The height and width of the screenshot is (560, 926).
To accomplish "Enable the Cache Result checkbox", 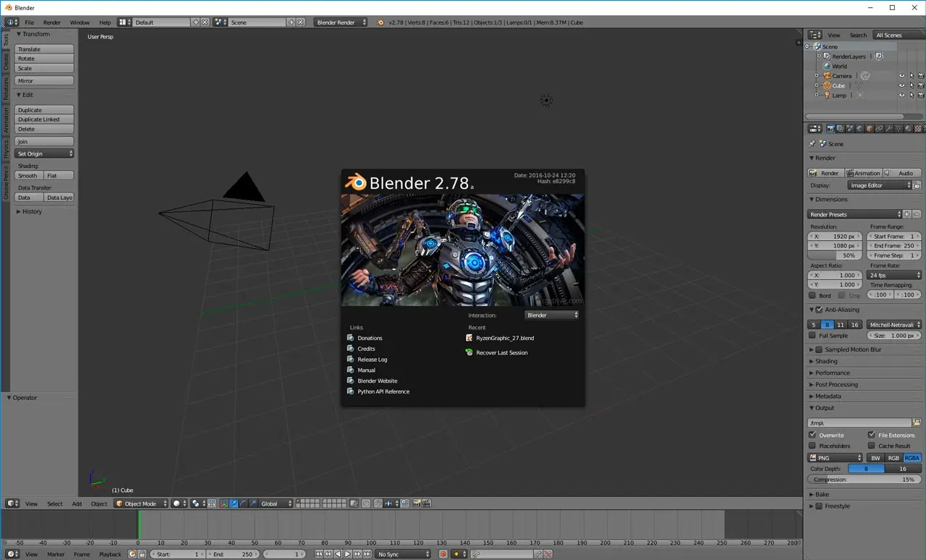I will coord(872,446).
